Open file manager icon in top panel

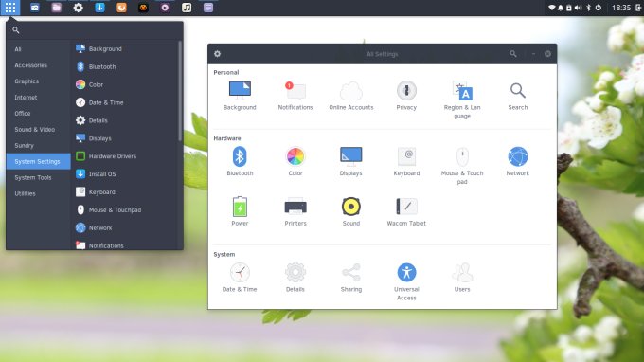pos(56,8)
